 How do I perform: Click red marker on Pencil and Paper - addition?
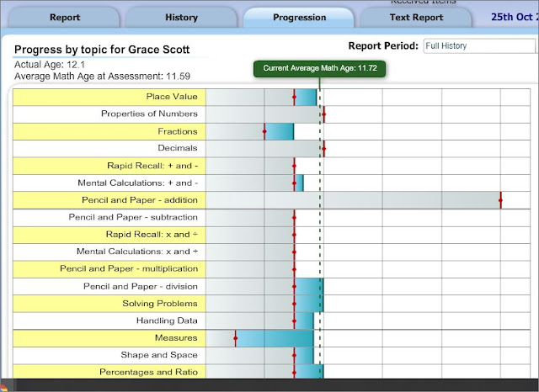(500, 200)
